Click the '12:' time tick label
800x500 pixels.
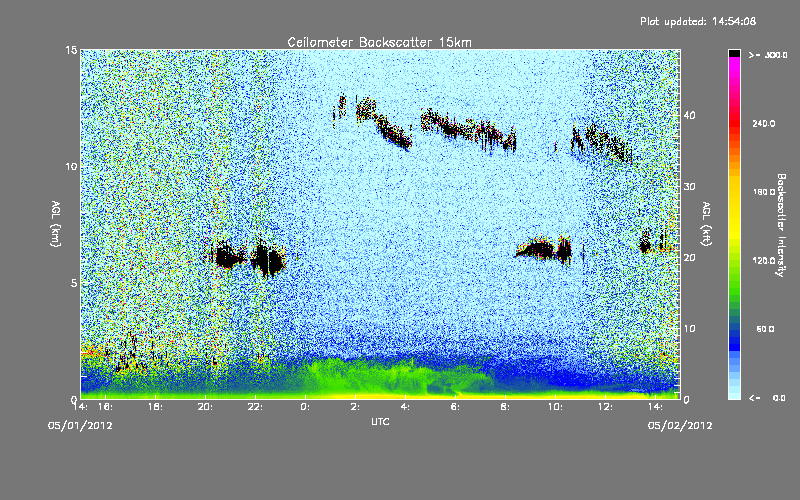coord(605,407)
